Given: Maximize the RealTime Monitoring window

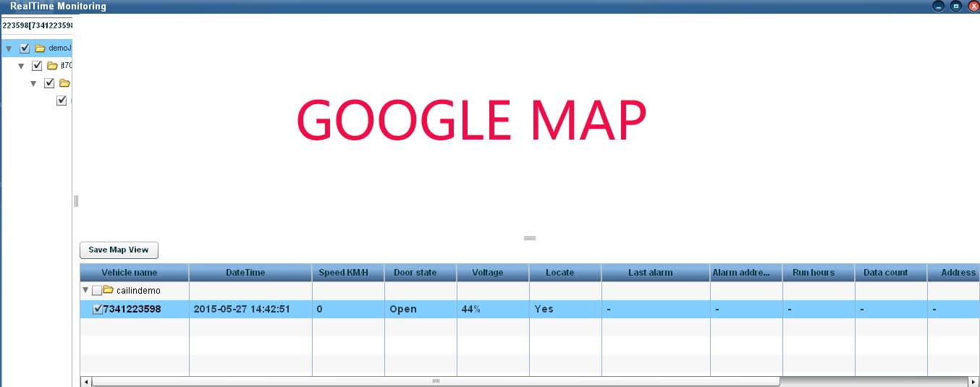Looking at the screenshot, I should [956, 6].
